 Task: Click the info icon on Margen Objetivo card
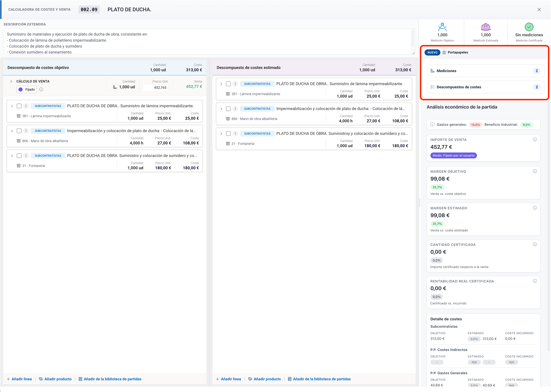tap(535, 171)
